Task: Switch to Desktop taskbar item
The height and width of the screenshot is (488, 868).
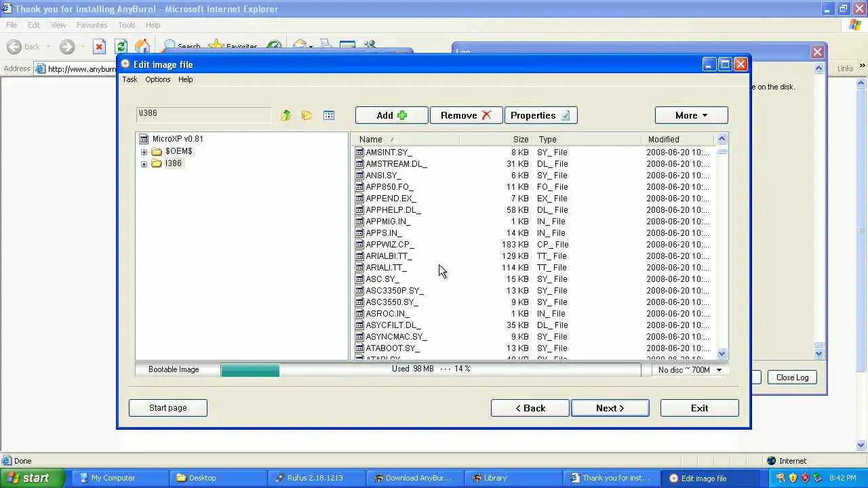Action: [217, 478]
